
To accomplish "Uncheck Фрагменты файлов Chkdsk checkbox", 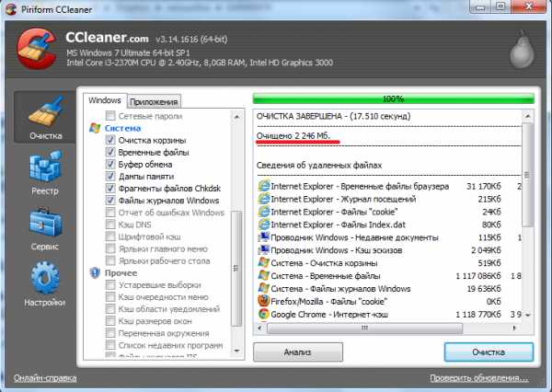I will coord(110,188).
